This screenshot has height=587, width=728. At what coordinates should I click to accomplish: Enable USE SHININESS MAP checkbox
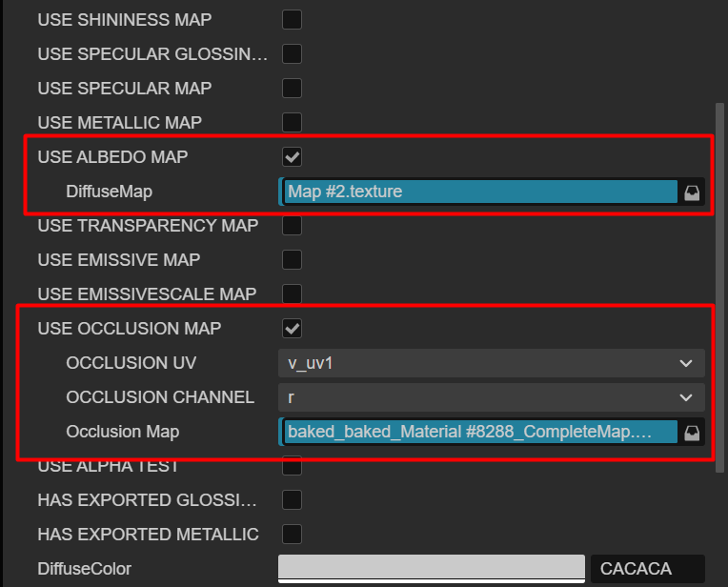292,19
